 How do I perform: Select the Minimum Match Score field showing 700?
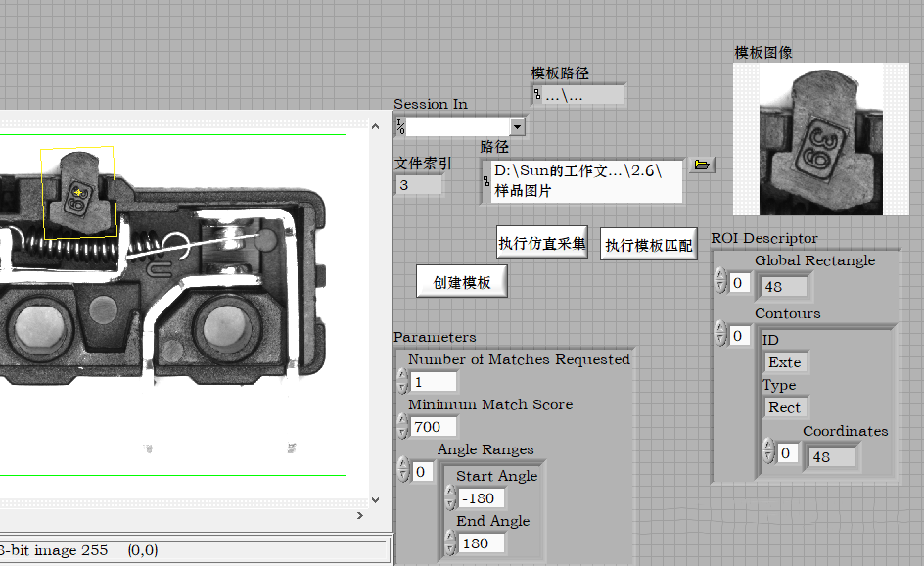434,427
